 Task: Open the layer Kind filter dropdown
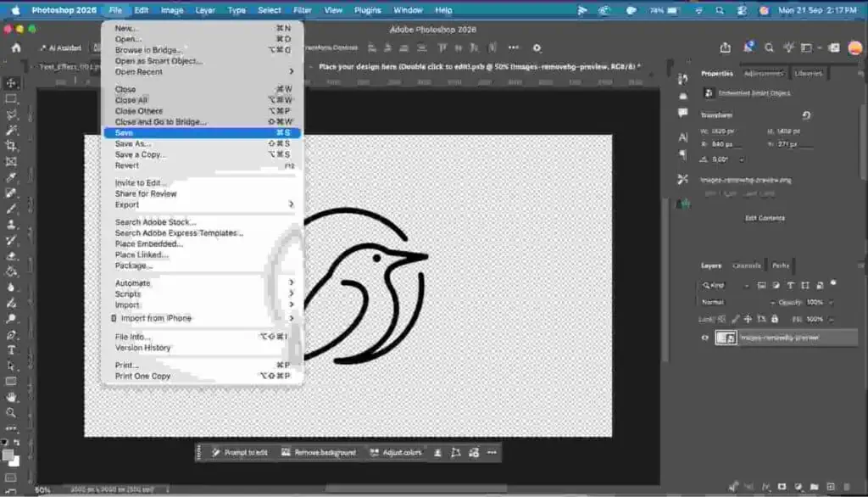[726, 285]
